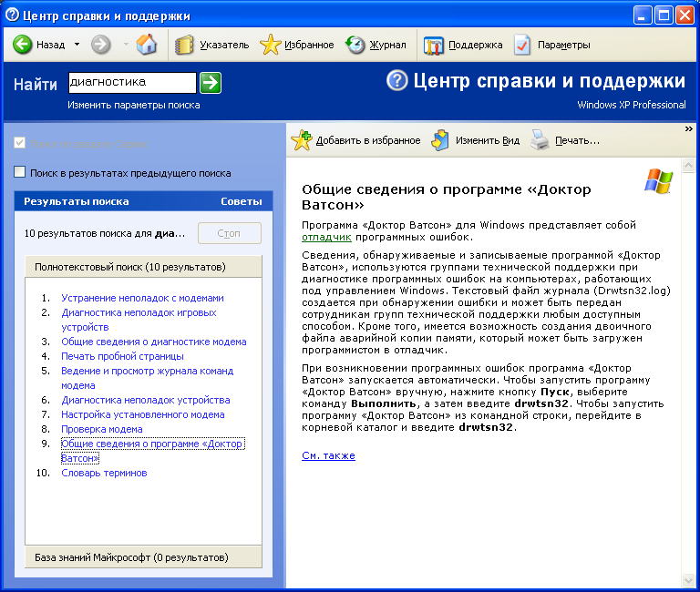Click the Добавить в избранное label
Screen dimensions: 700x592
[368, 140]
